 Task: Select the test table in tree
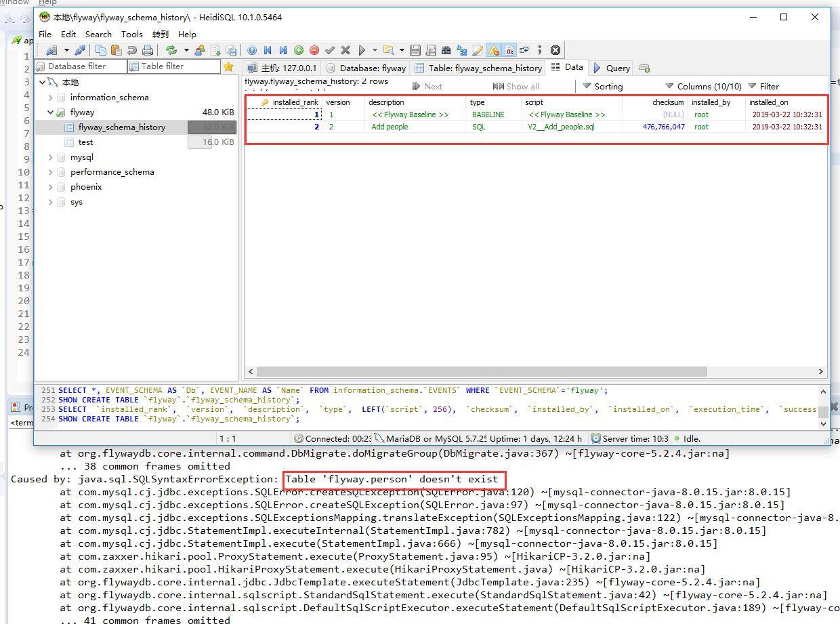coord(85,142)
